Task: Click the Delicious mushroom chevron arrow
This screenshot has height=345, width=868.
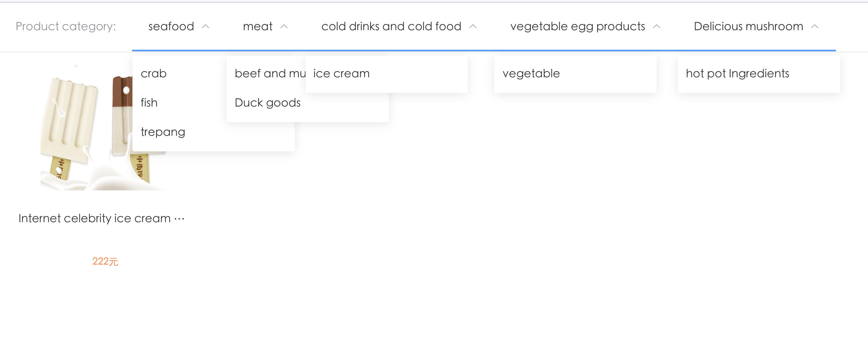Action: [x=815, y=26]
